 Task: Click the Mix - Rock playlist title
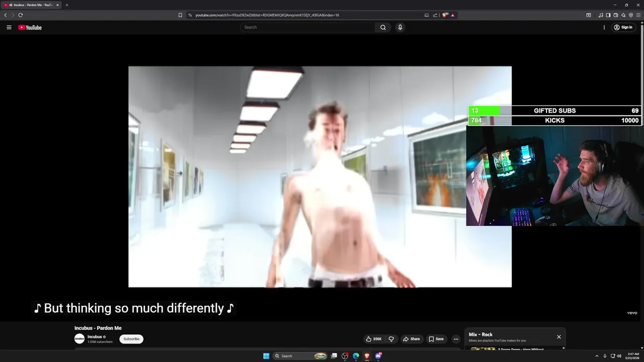480,334
